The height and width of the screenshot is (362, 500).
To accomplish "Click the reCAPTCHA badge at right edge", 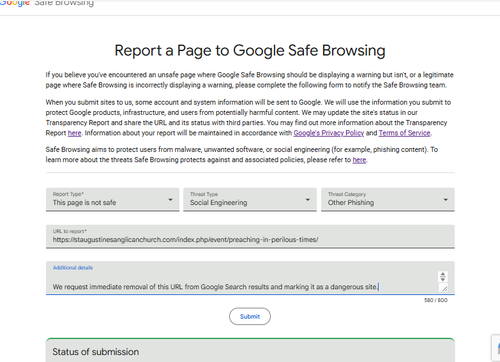I will pos(496,348).
